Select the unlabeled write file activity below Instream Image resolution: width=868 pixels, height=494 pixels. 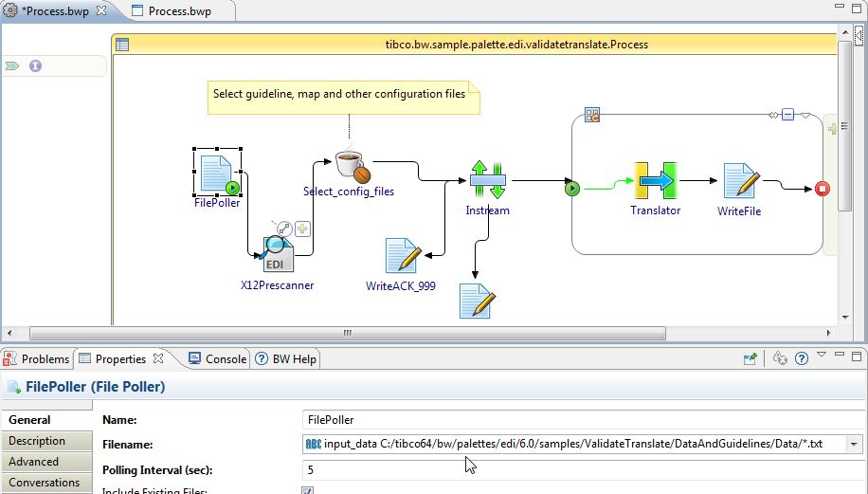tap(478, 301)
